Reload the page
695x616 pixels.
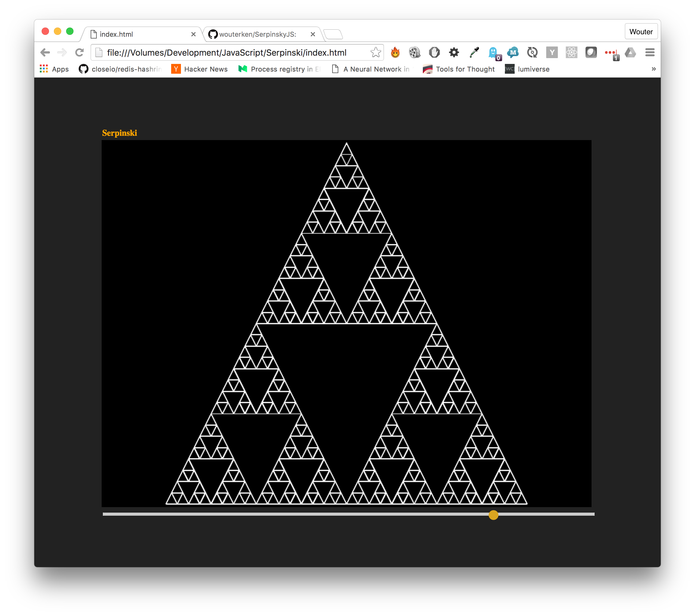(x=80, y=52)
